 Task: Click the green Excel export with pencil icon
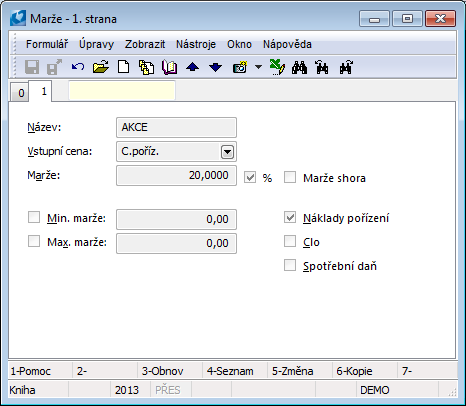point(277,67)
